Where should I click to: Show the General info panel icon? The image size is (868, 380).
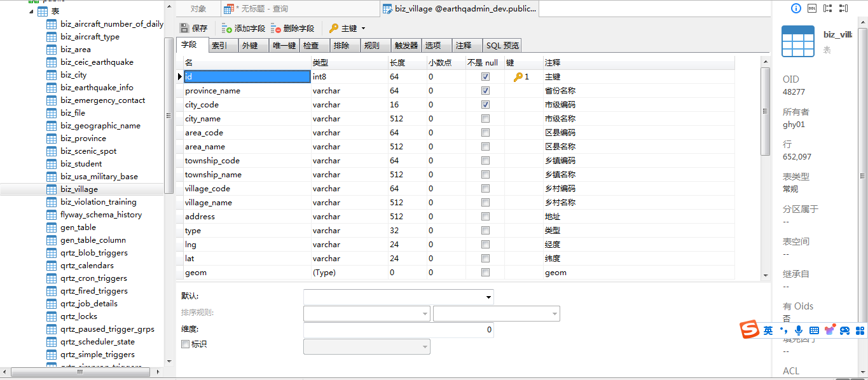pyautogui.click(x=796, y=8)
